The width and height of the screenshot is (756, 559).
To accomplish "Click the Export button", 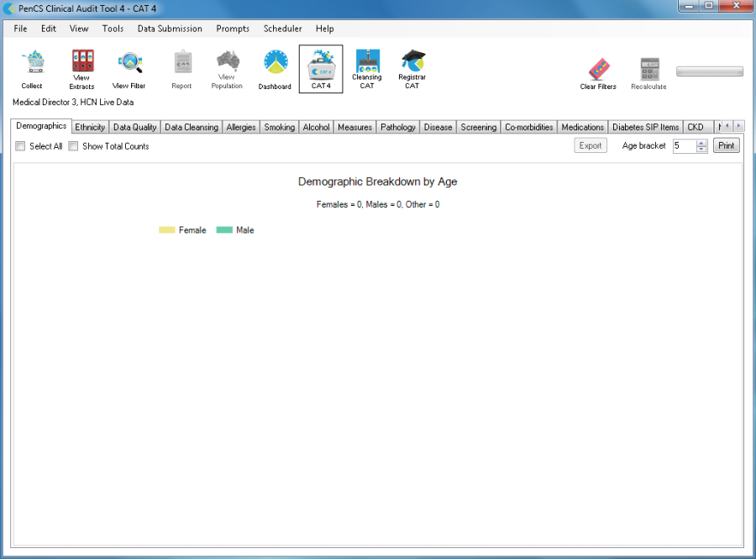I will coord(591,145).
